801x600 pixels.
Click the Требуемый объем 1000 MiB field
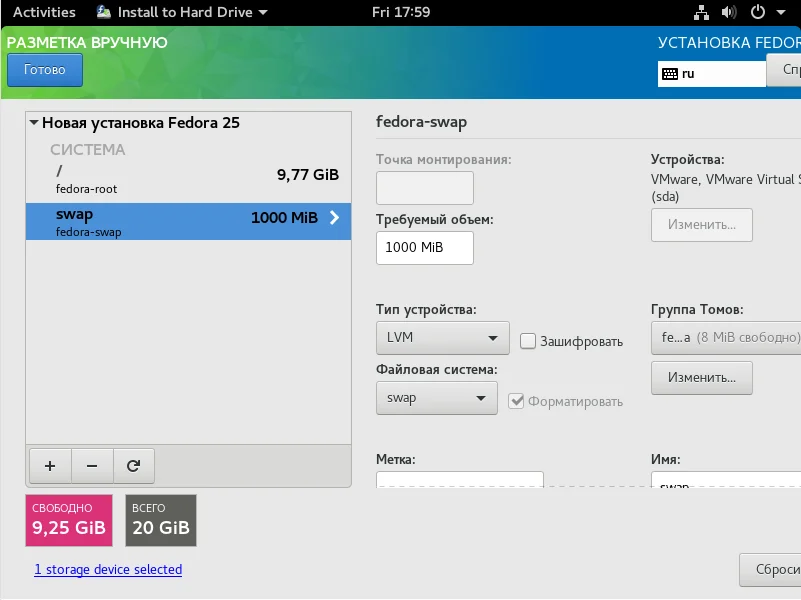click(x=425, y=248)
